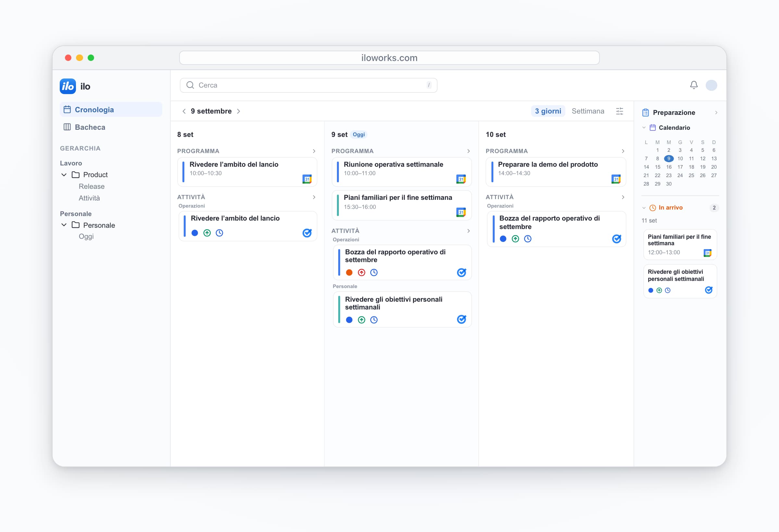779x532 pixels.
Task: Collapse the Product folder tree
Action: click(x=64, y=175)
